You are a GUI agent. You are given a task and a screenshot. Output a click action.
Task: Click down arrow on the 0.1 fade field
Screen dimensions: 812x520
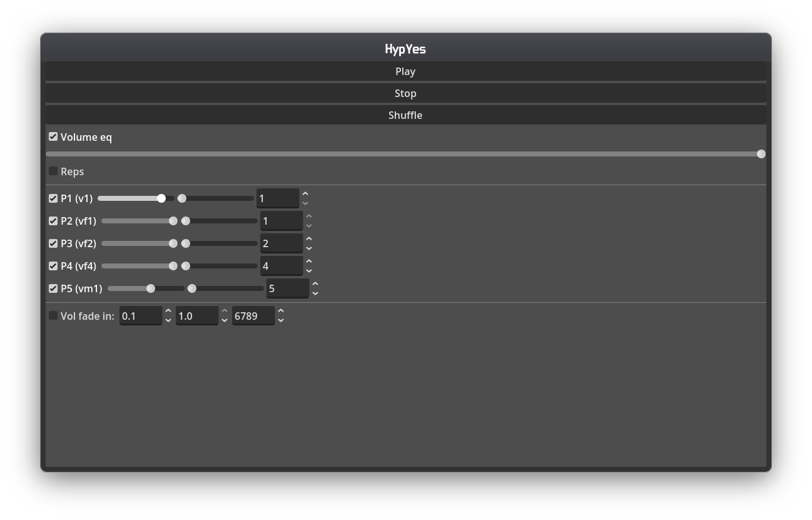[x=168, y=320]
